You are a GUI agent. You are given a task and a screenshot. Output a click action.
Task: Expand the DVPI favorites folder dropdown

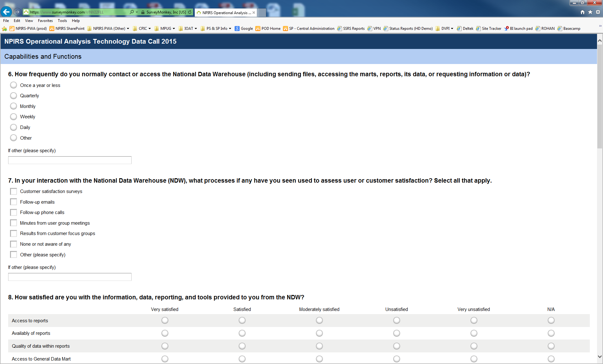click(452, 29)
